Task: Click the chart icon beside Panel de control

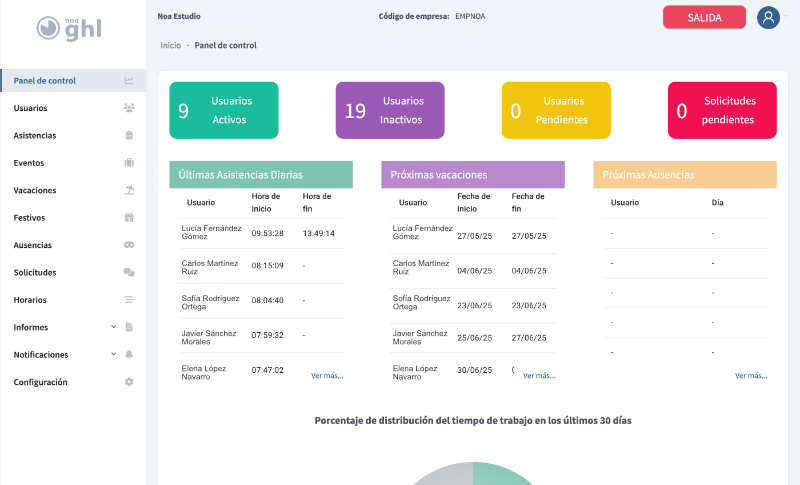Action: 129,81
